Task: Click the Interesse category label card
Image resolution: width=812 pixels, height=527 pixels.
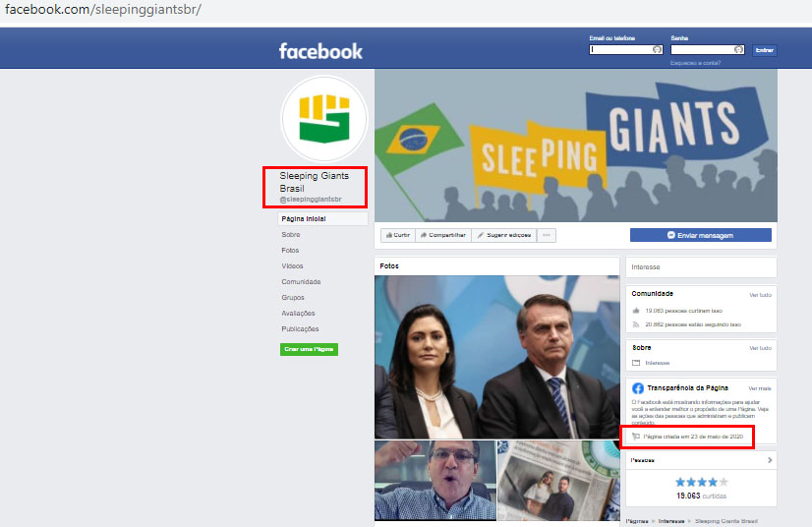Action: coord(701,267)
